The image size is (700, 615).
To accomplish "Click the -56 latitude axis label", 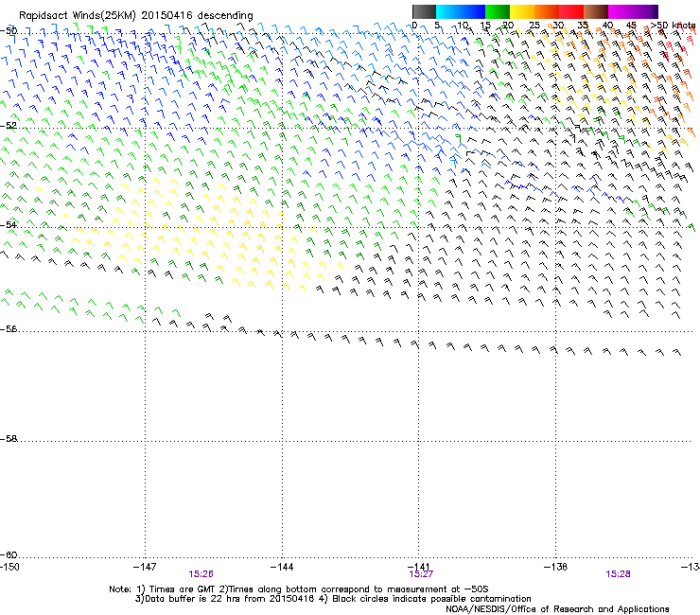I will [9, 328].
